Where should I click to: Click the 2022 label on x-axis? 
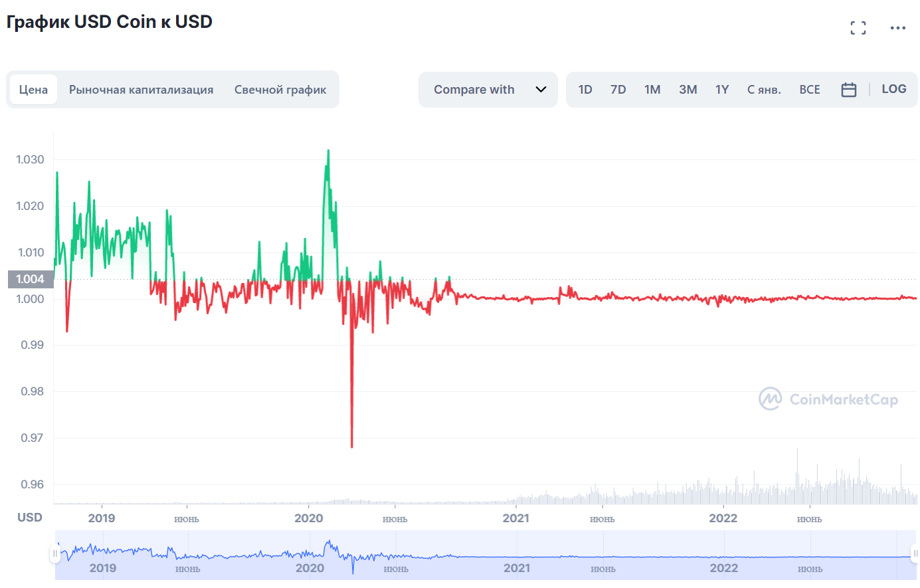[x=723, y=518]
